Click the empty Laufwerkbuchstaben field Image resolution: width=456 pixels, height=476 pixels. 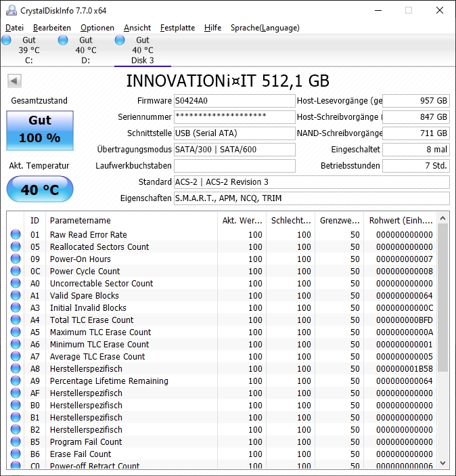[x=234, y=166]
